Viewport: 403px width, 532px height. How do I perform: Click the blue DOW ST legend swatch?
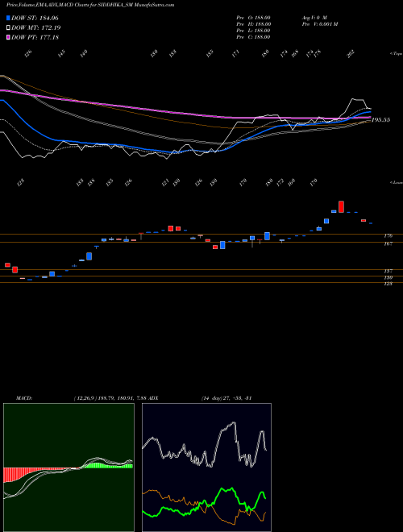(x=8, y=18)
